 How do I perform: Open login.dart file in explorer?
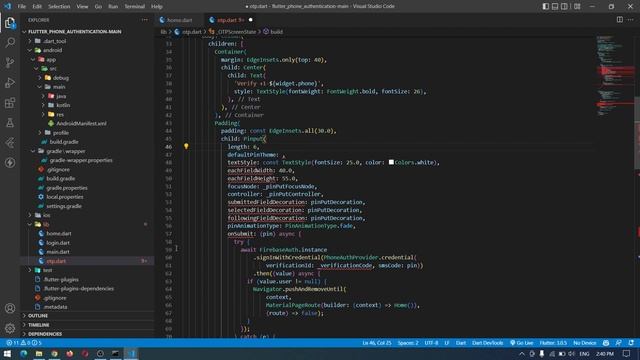tap(58, 242)
